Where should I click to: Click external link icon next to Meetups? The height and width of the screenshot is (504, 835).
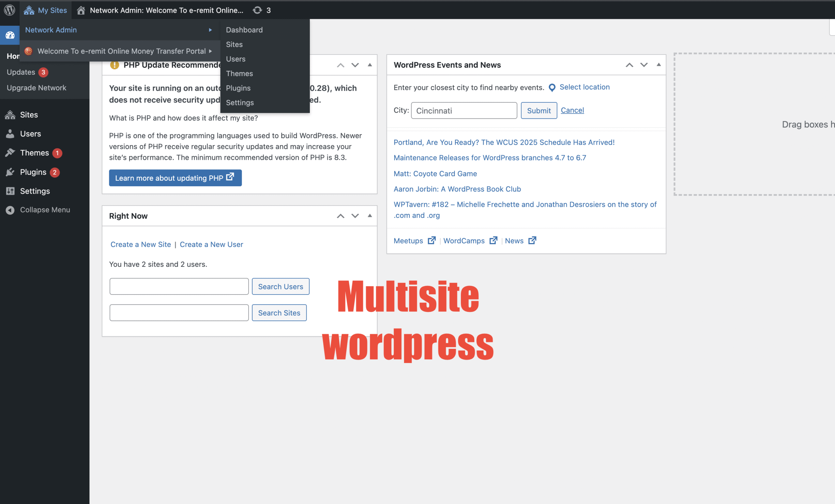[432, 240]
